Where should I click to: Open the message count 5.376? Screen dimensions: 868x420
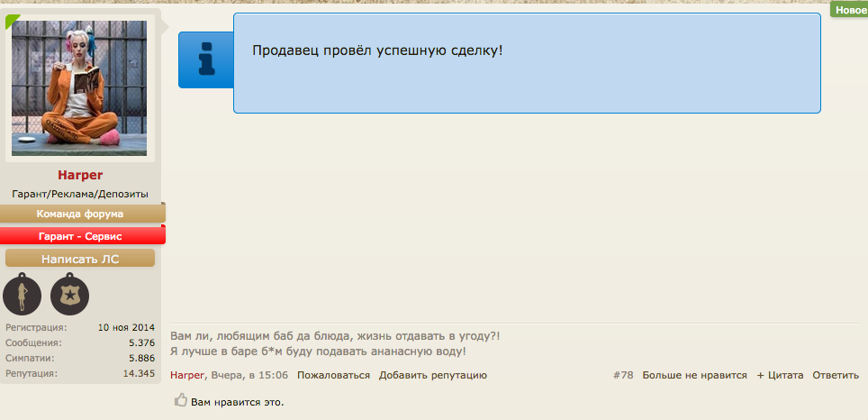(x=141, y=342)
